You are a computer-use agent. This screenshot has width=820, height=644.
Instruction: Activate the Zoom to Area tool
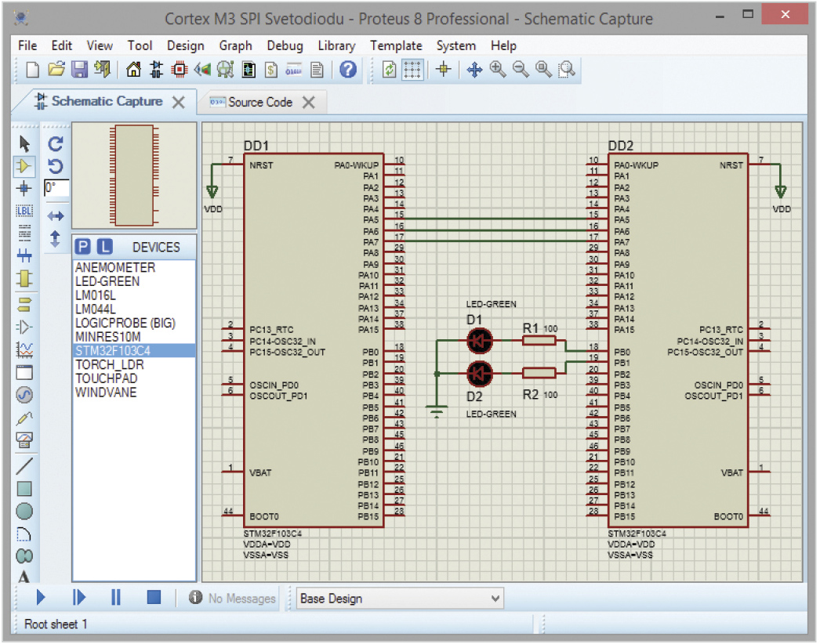566,69
